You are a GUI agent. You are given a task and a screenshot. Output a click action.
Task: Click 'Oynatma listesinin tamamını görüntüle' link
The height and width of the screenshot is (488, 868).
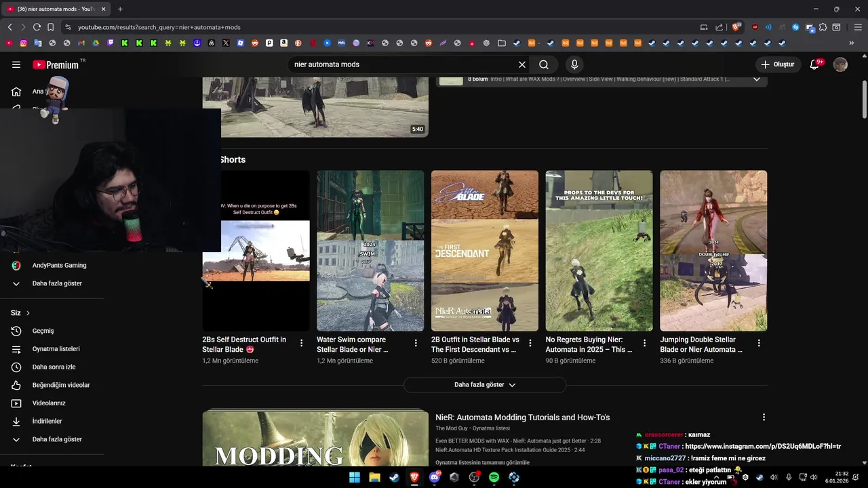(483, 462)
